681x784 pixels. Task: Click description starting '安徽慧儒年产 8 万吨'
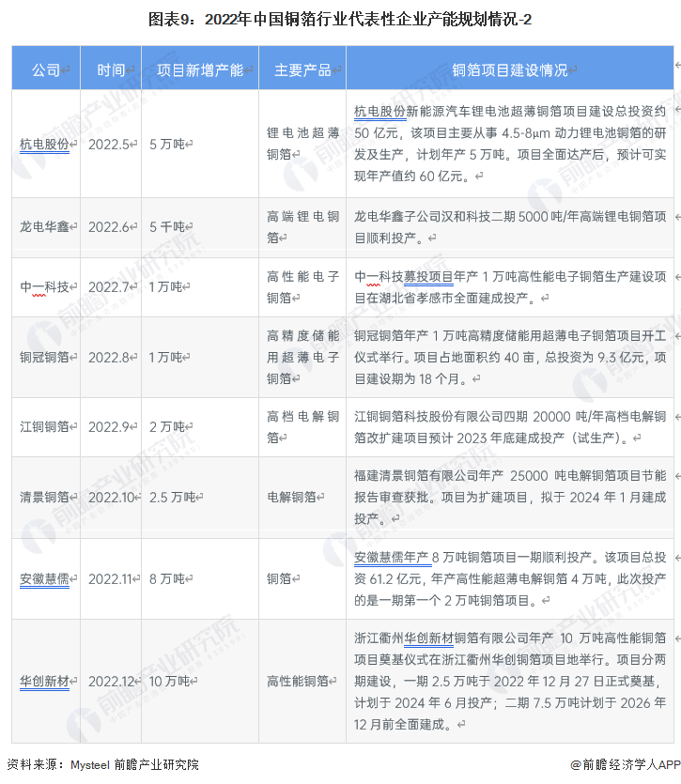[x=510, y=579]
